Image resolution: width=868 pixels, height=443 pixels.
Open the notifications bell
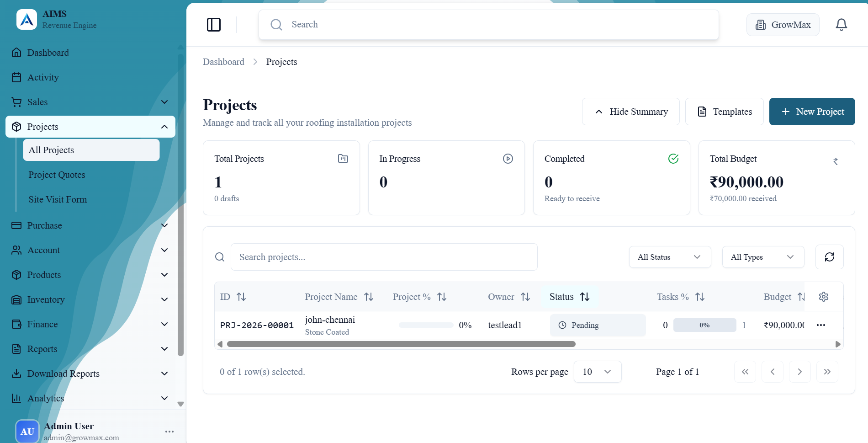pyautogui.click(x=841, y=25)
